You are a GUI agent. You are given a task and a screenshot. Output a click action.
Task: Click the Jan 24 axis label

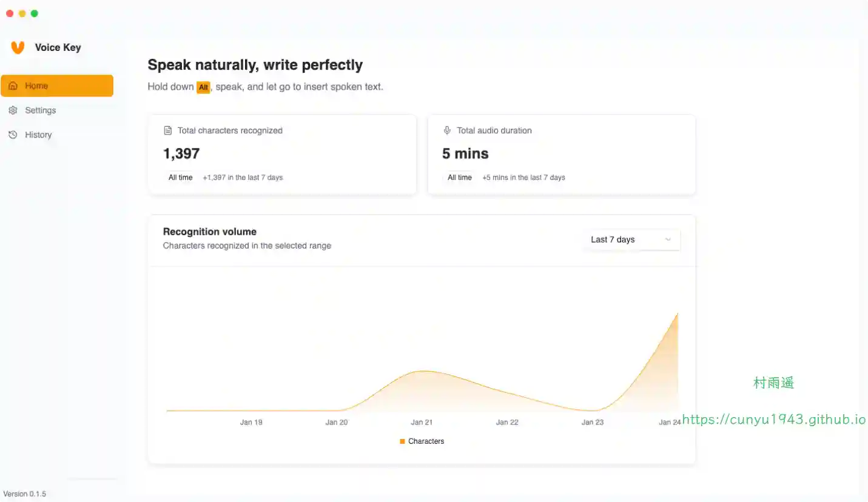click(670, 423)
